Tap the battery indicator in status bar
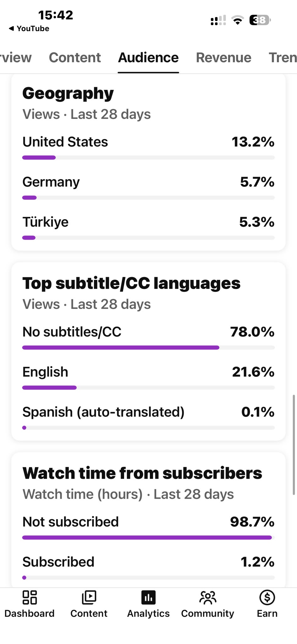Viewport: 297px width, 644px height. [x=260, y=20]
